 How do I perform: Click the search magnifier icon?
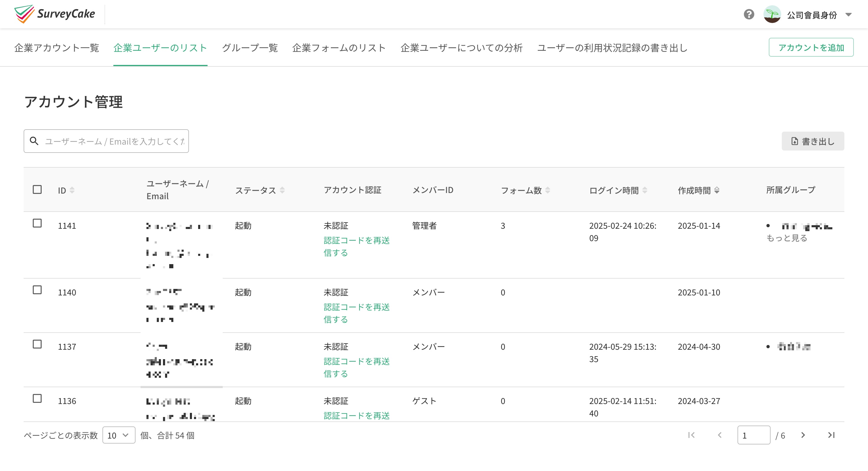[34, 141]
